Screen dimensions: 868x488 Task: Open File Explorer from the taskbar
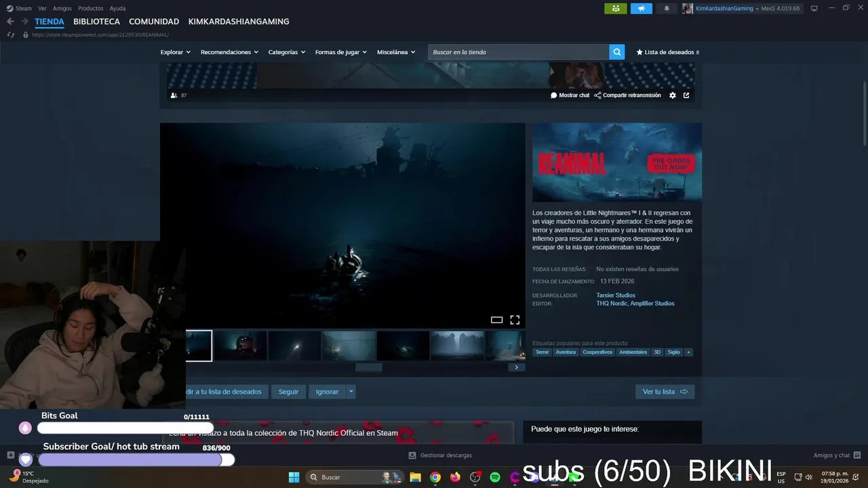click(415, 477)
